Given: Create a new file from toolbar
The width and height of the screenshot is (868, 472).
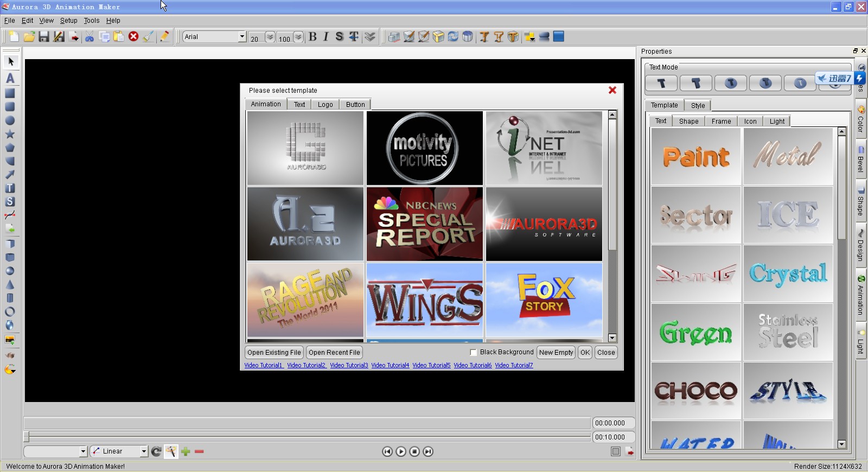Looking at the screenshot, I should (14, 36).
